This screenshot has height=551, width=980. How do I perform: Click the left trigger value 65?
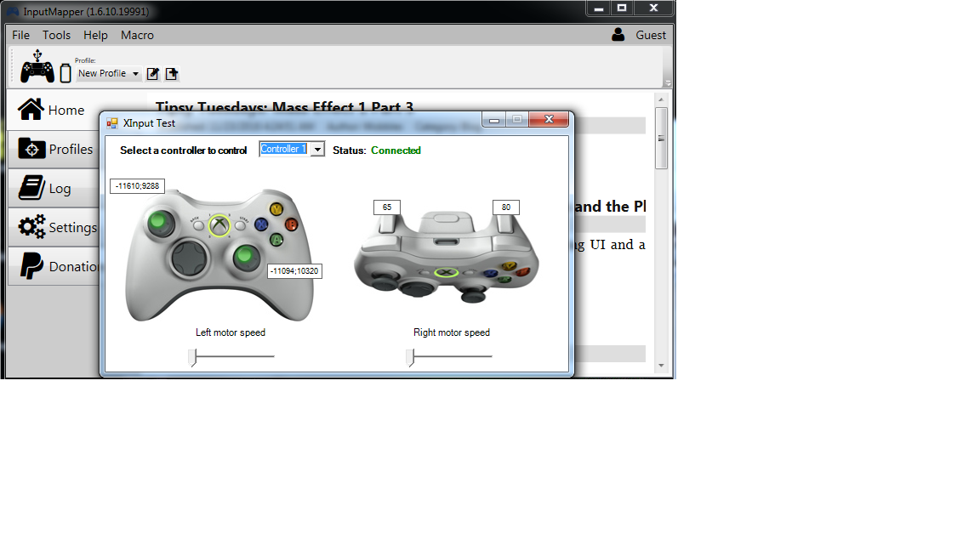387,207
